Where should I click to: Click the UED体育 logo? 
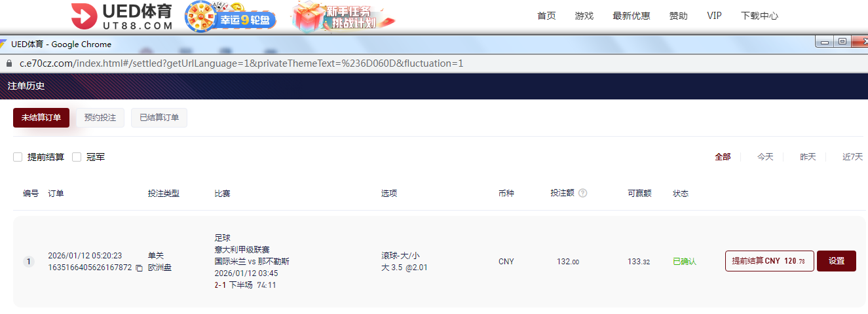[x=122, y=16]
